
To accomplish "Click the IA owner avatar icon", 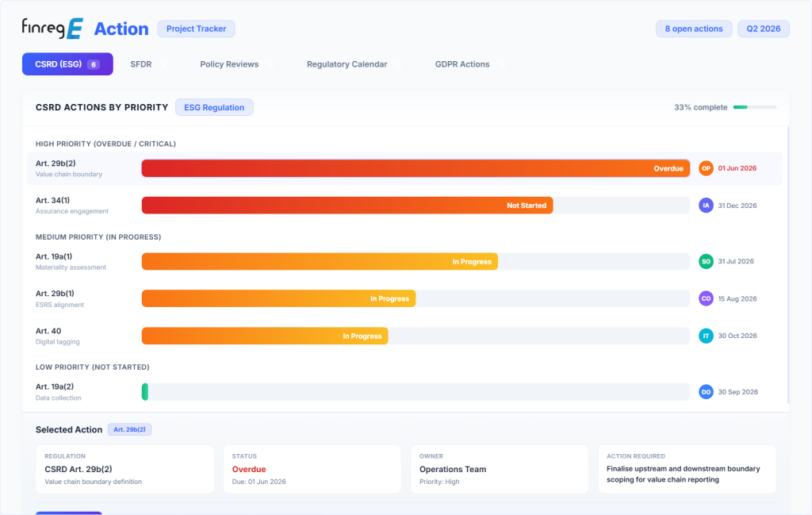I will coord(706,206).
